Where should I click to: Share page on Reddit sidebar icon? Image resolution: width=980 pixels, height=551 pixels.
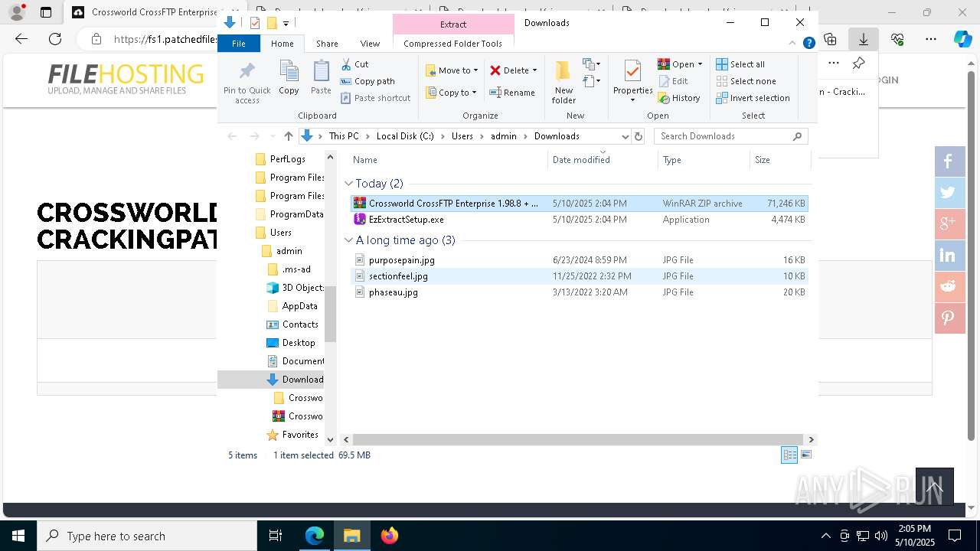pyautogui.click(x=948, y=286)
